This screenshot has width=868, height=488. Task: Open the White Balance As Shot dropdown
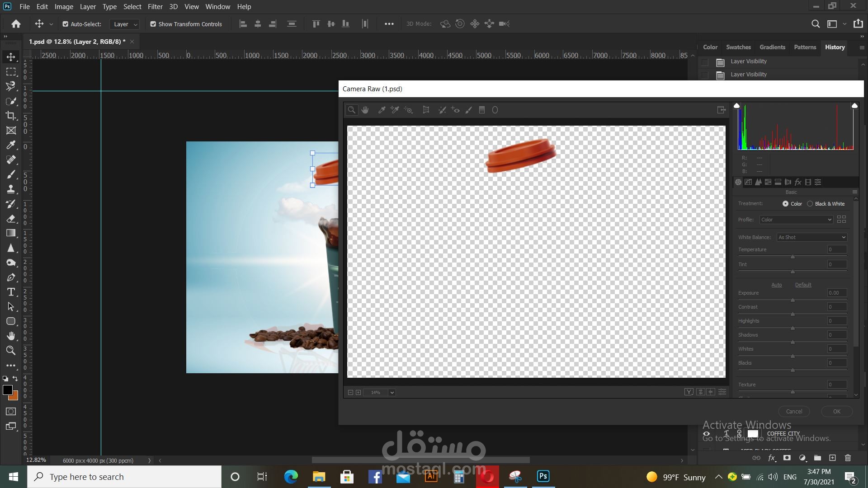tap(811, 237)
